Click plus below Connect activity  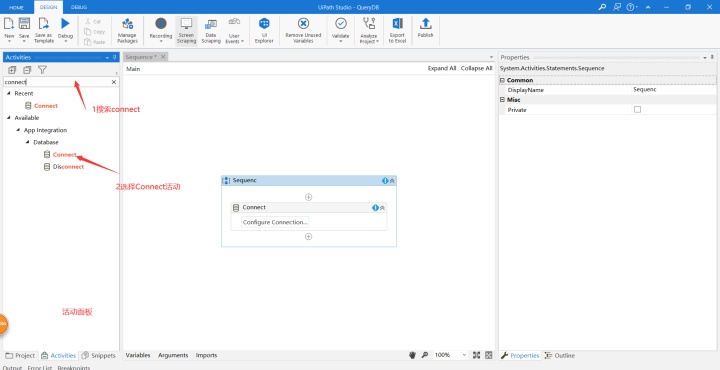pyautogui.click(x=309, y=236)
